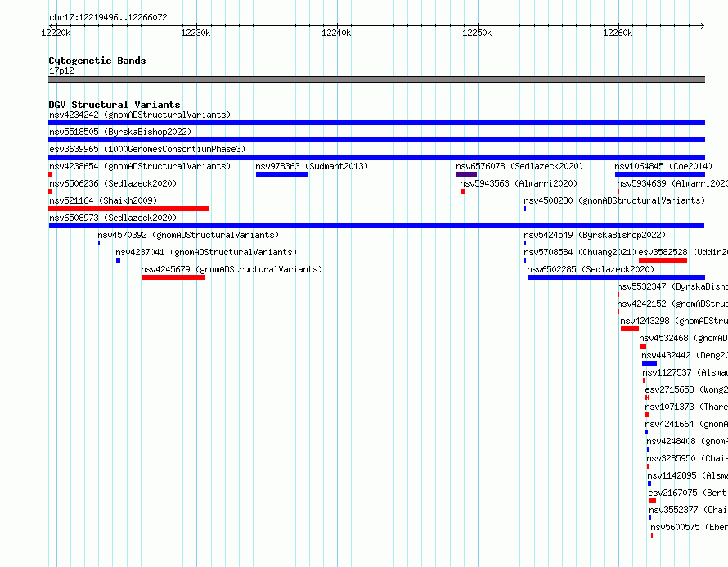Click the long blue bar under nsv6508973
Viewport: 728px width, 567px height.
click(376, 226)
